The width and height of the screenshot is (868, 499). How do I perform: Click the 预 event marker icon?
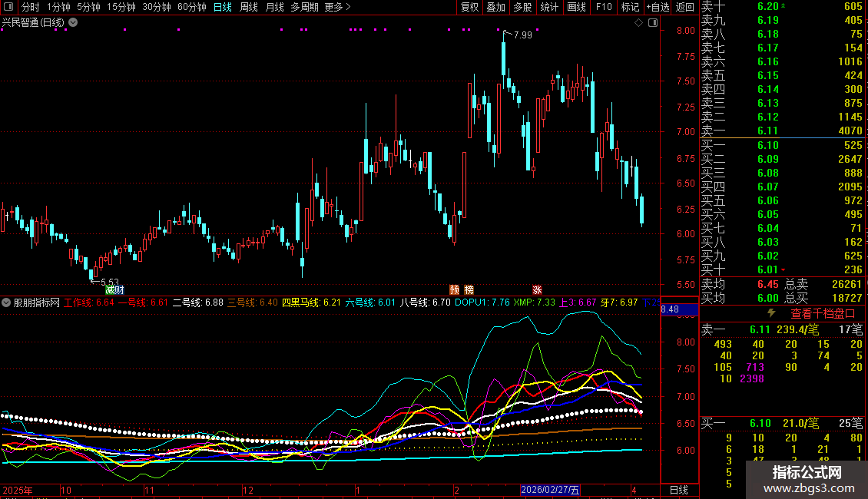point(455,289)
